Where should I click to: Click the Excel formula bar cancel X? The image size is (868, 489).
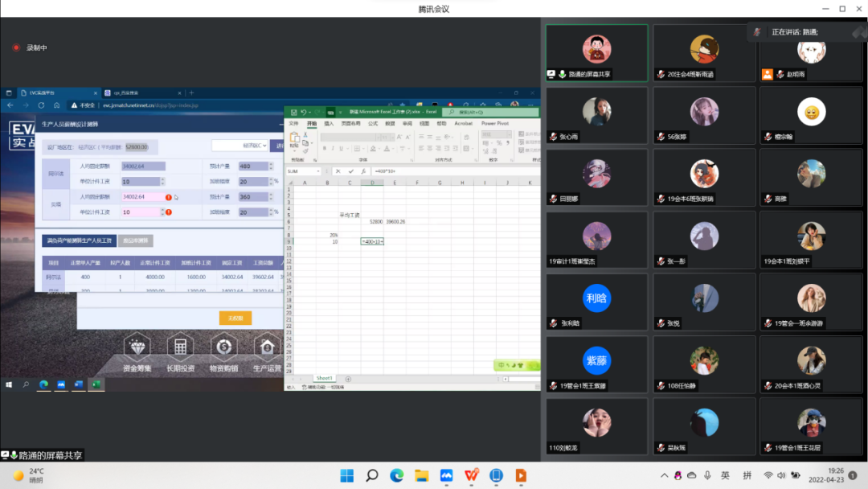pyautogui.click(x=338, y=171)
